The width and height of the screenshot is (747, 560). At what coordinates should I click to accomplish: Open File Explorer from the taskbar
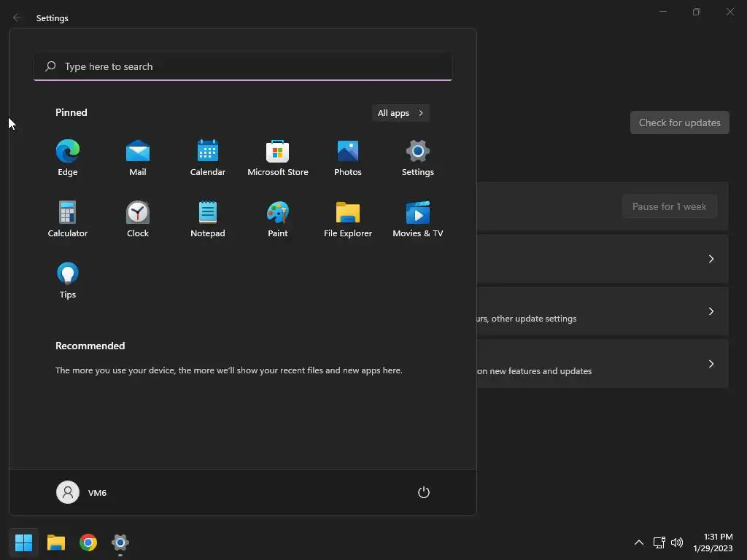[x=56, y=542]
